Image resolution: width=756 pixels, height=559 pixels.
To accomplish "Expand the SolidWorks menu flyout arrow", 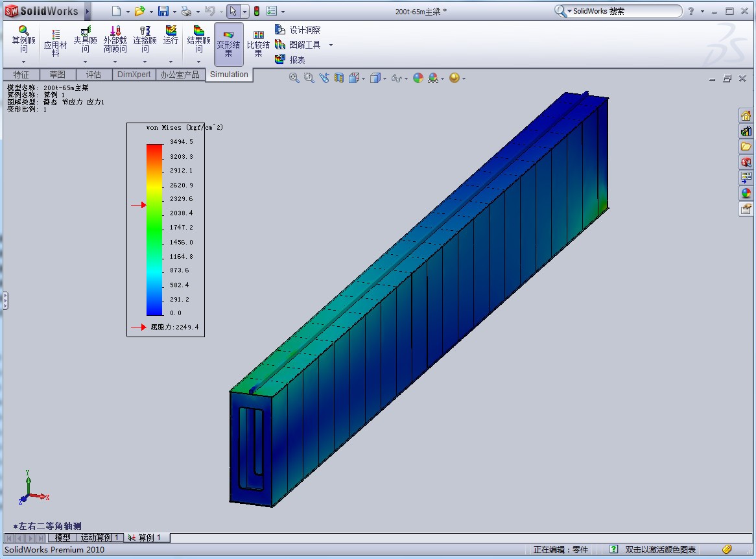I will point(88,11).
